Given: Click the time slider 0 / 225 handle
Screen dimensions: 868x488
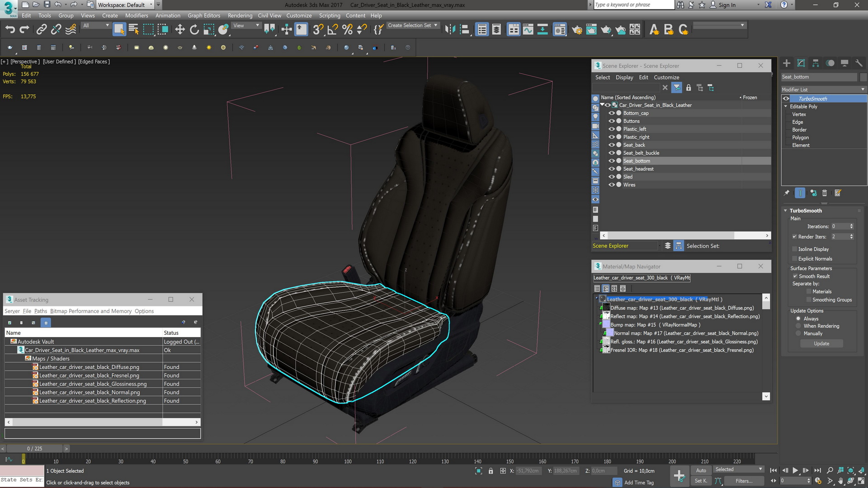Looking at the screenshot, I should [34, 449].
